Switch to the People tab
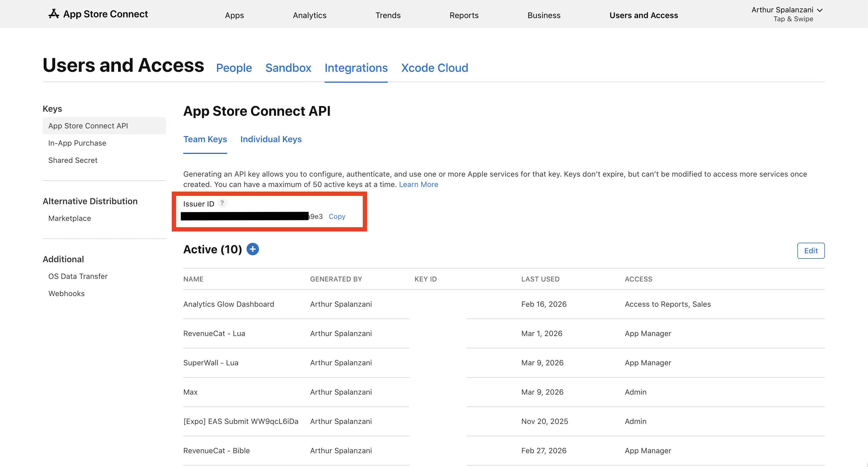868x467 pixels. pyautogui.click(x=234, y=68)
